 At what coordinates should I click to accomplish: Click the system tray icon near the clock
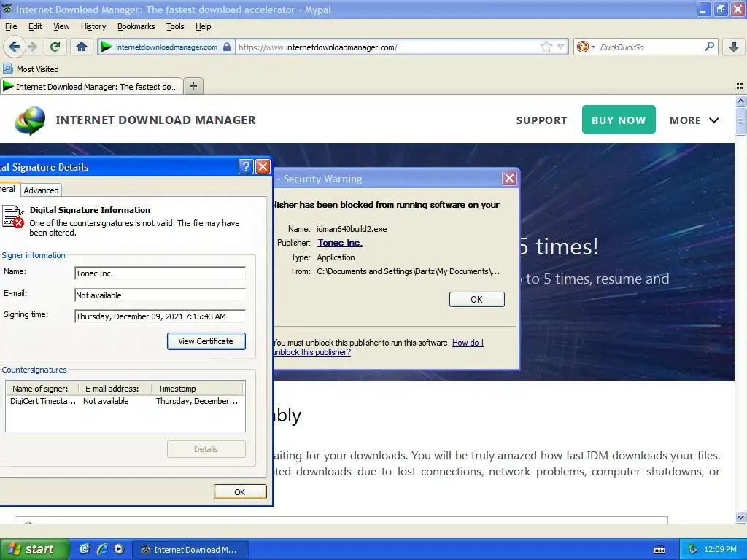click(x=693, y=549)
